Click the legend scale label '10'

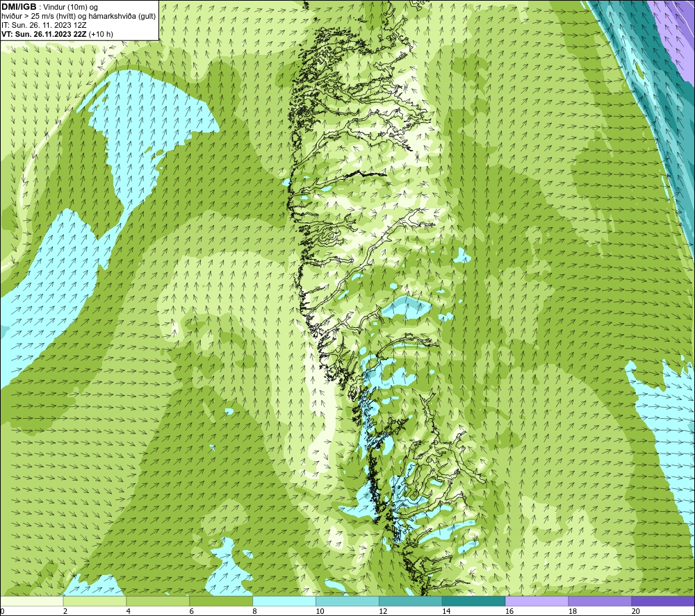coord(320,612)
